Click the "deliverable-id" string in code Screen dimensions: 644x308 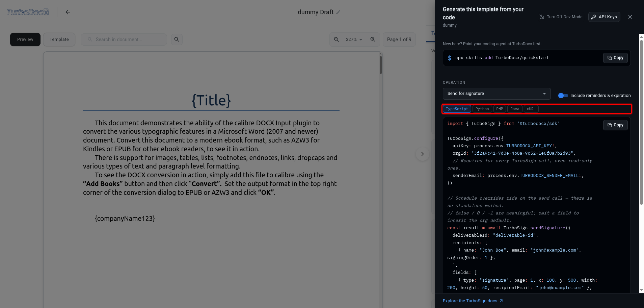(514, 235)
